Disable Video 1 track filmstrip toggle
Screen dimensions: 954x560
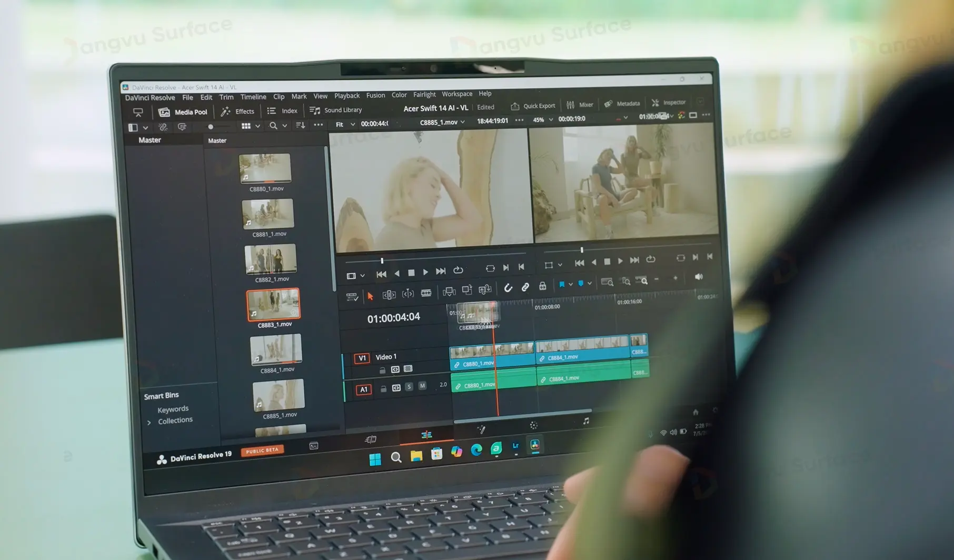coord(408,369)
